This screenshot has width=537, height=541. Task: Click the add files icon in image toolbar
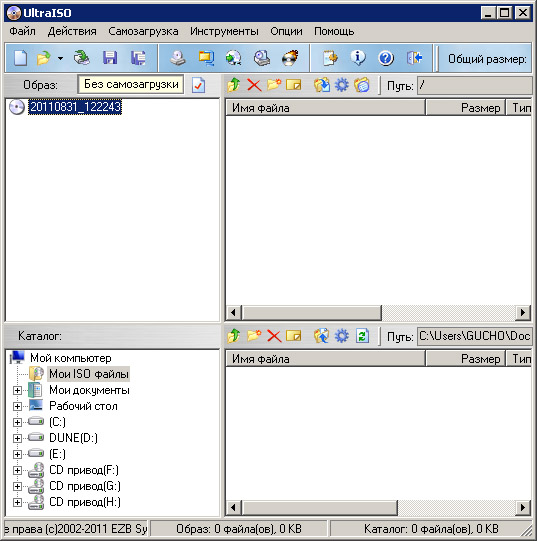tap(322, 85)
